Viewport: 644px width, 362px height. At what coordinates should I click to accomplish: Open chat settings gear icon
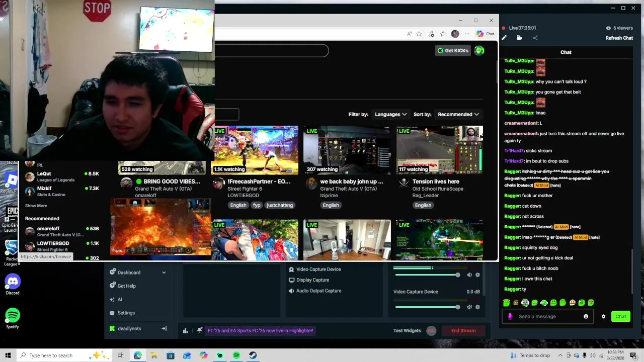603,316
